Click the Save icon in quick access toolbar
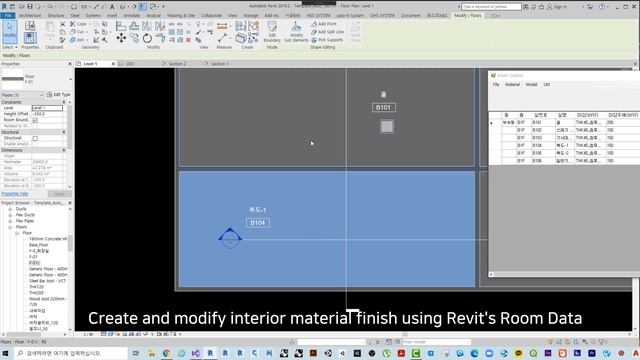Screen dimensions: 640x360 (30, 7)
